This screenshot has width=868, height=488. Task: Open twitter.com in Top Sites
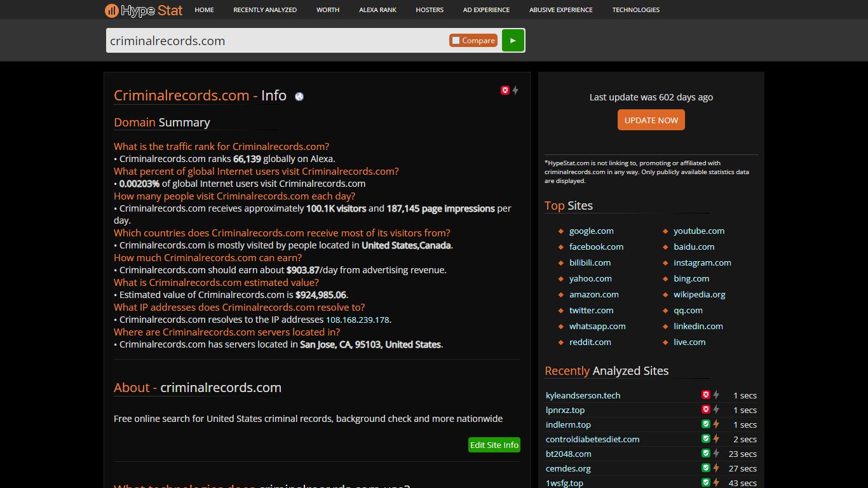[592, 310]
